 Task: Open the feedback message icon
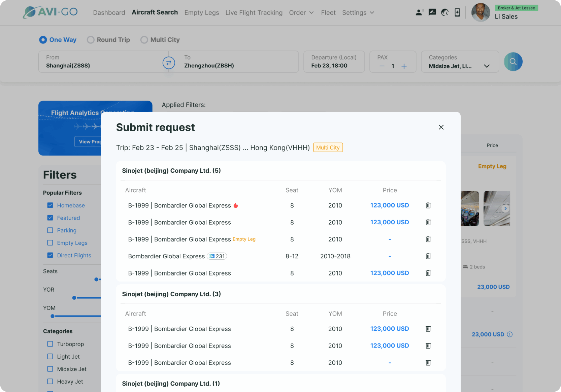(x=432, y=12)
